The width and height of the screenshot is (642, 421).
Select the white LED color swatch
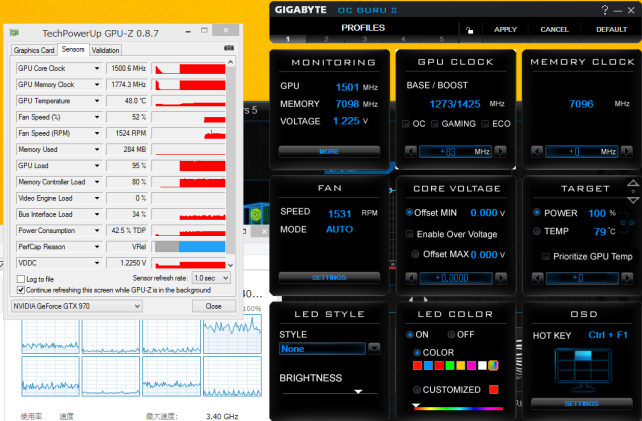482,365
